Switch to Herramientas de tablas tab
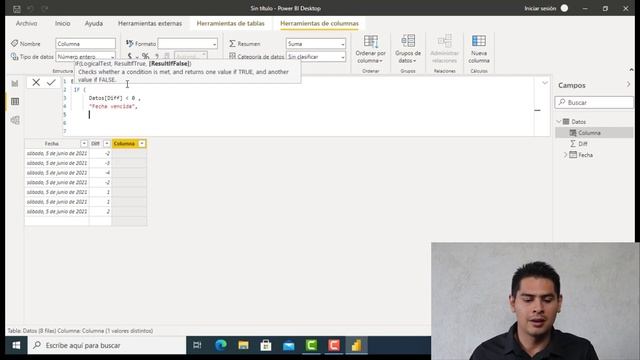Screen dimensions: 640x360 (x=231, y=24)
